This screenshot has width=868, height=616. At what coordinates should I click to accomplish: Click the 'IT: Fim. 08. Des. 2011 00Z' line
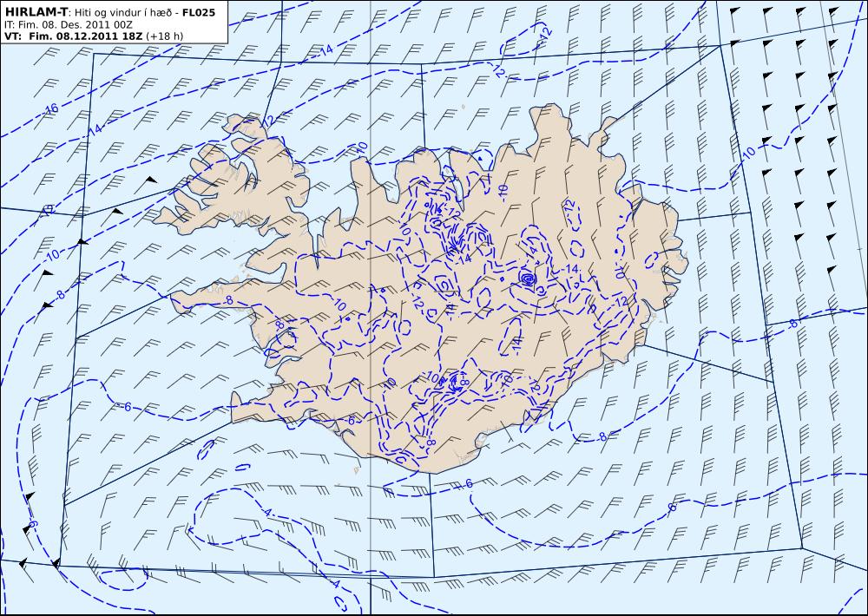[x=68, y=24]
